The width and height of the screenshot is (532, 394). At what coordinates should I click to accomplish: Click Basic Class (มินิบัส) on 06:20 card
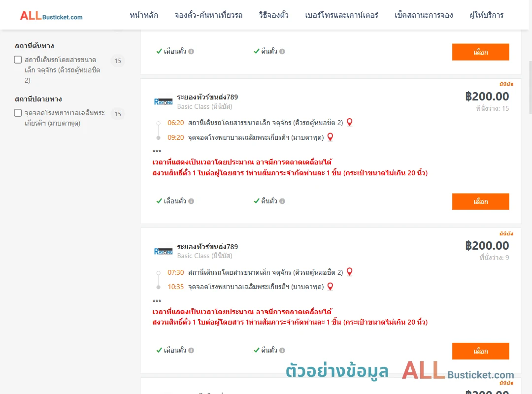[204, 106]
